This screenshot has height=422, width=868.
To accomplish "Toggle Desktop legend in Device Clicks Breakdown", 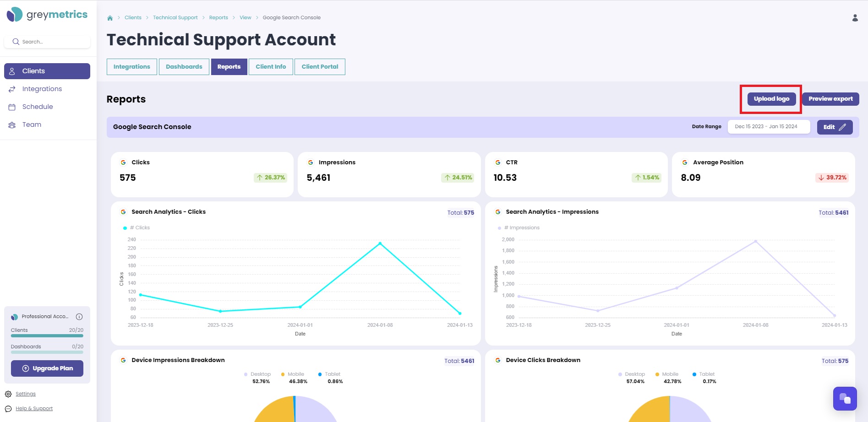I will [632, 374].
